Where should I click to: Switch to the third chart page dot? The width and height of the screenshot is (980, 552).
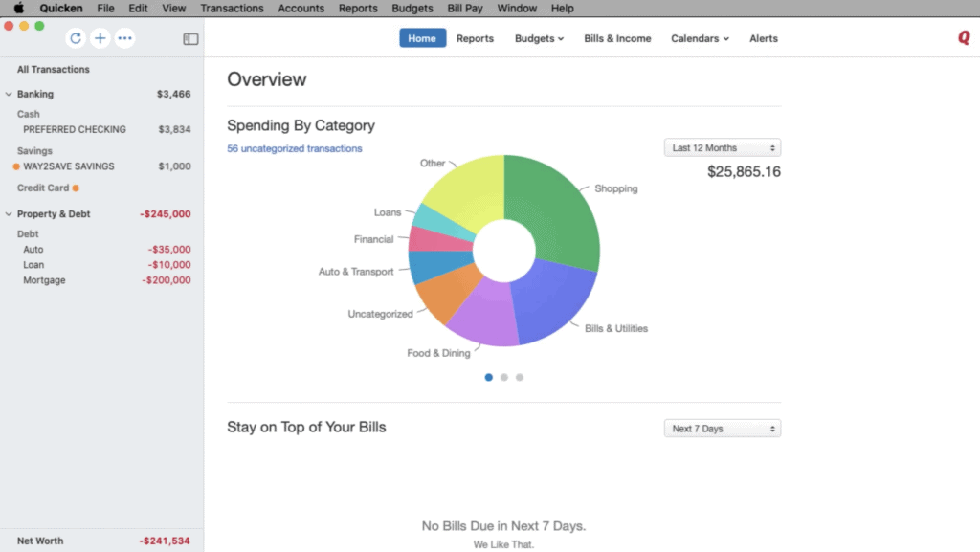coord(520,377)
